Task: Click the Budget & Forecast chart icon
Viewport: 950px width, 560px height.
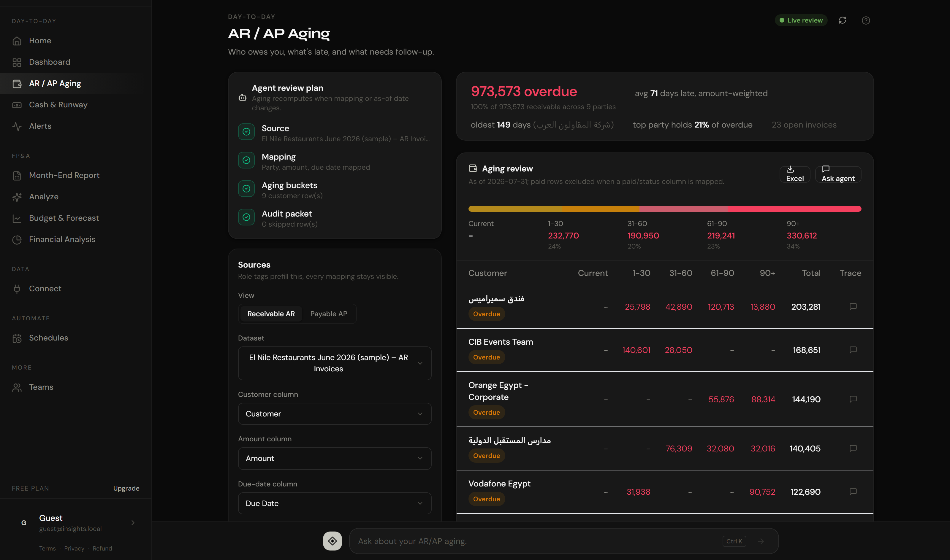Action: click(x=17, y=218)
